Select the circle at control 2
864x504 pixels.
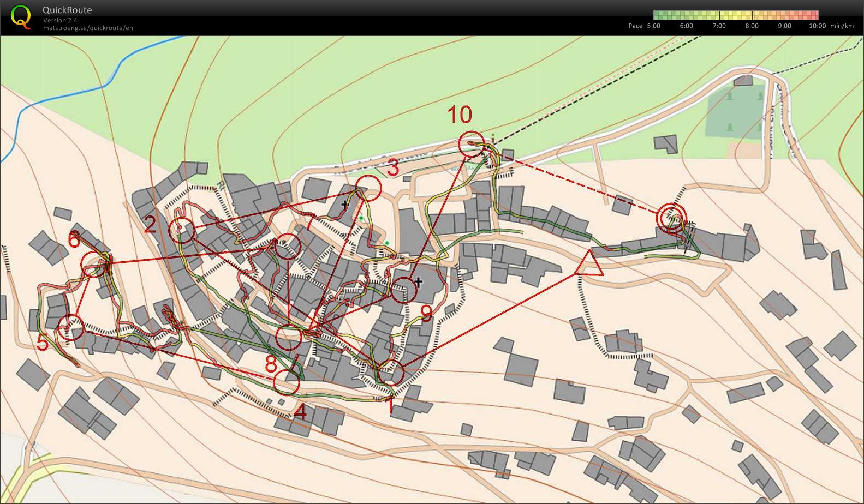(x=182, y=230)
